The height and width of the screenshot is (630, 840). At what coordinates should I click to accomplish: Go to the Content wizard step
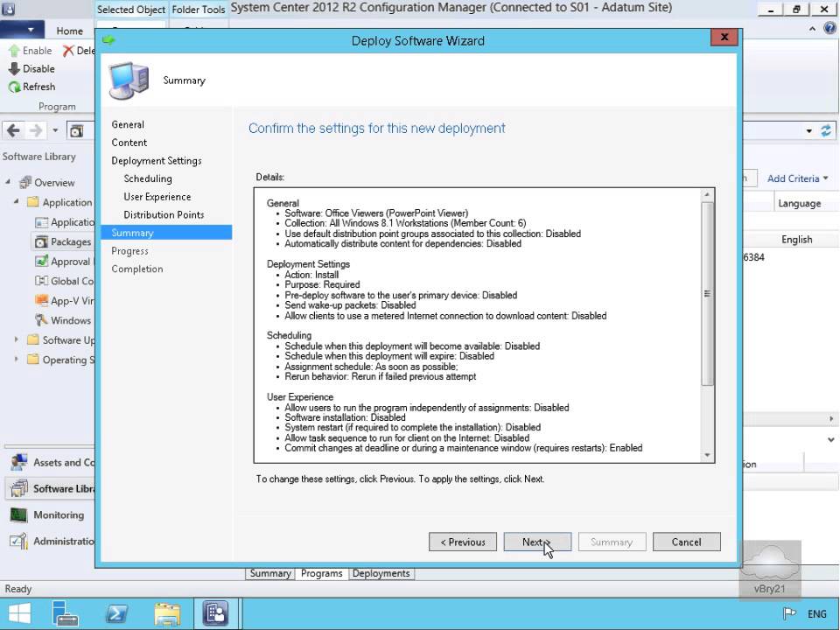pyautogui.click(x=129, y=143)
